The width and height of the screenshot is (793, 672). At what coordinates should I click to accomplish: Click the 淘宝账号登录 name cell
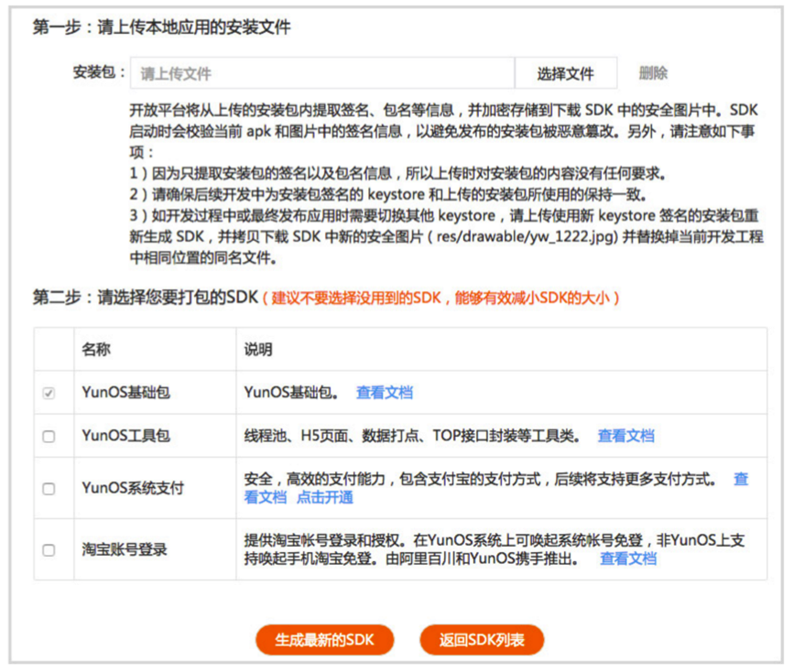(155, 549)
